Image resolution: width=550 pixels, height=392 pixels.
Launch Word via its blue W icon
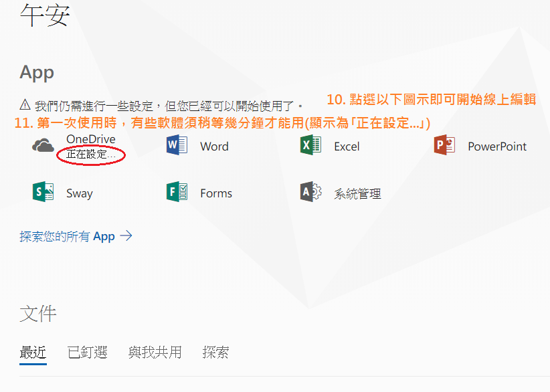(177, 144)
